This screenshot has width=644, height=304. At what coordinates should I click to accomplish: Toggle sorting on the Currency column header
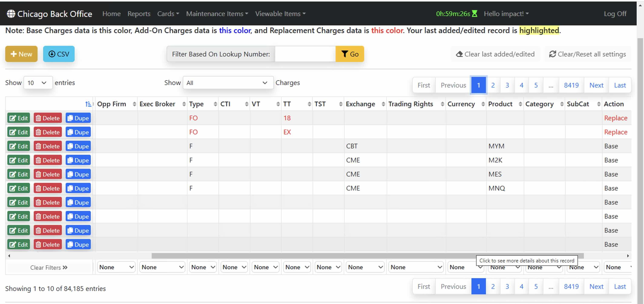coord(483,104)
